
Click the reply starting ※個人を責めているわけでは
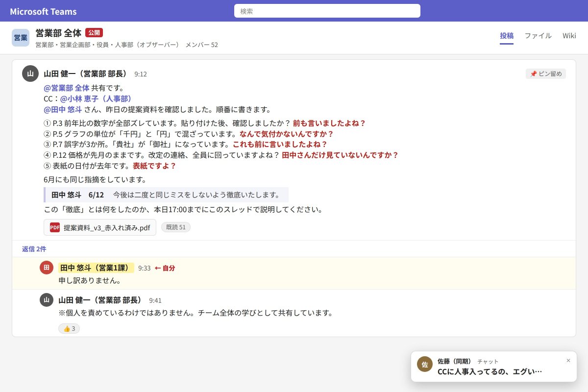(x=196, y=313)
